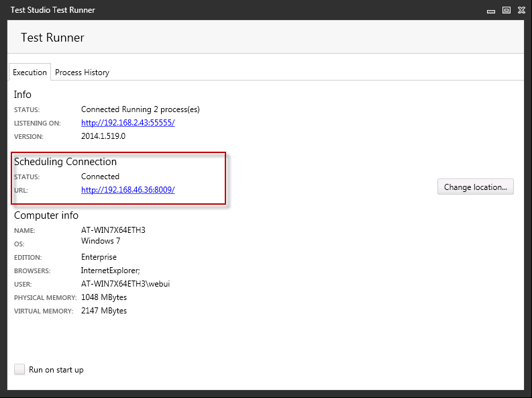Viewport: 532px width, 398px height.
Task: Open the listening URL http://192.168.2.43:55555/
Action: [x=128, y=123]
